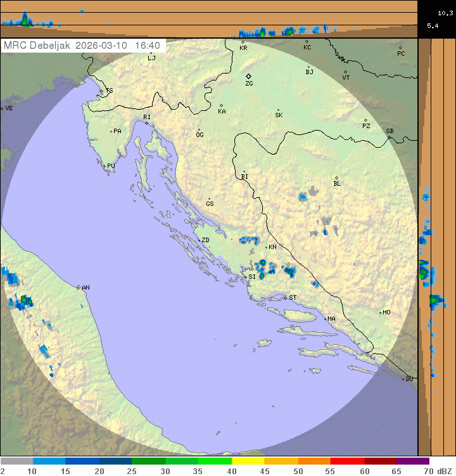The width and height of the screenshot is (456, 476).
Task: Click the ZD Zadar location marker
Action: coord(198,240)
